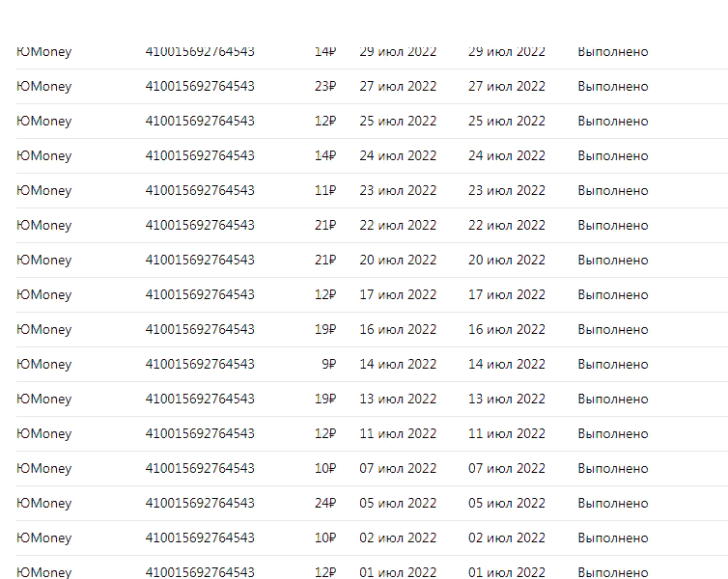
Task: Click wallet number in the 05 июл 2022 row
Action: [200, 503]
